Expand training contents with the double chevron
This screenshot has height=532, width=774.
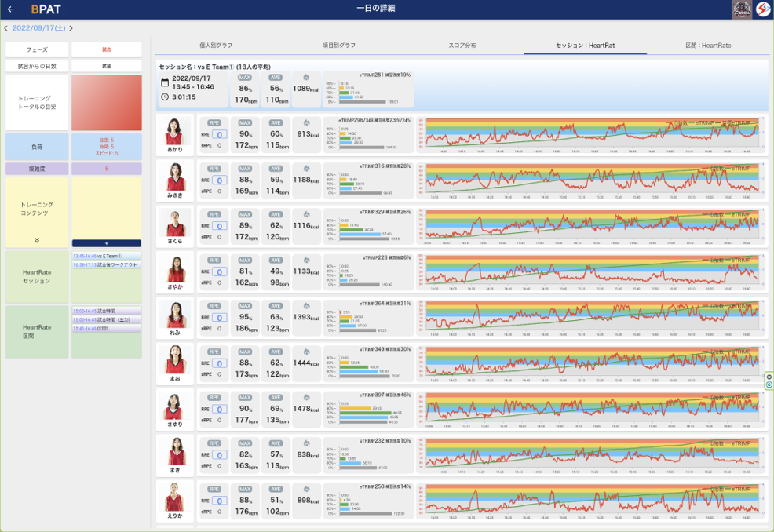pos(36,241)
